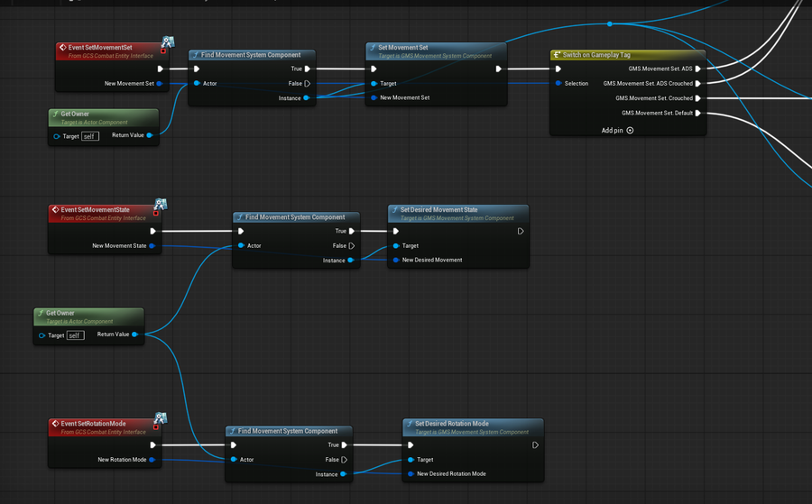Screen dimensions: 812x504
Task: Click False exec pin of Find Movement System Component feeding Set Movement Set
Action: tap(307, 83)
